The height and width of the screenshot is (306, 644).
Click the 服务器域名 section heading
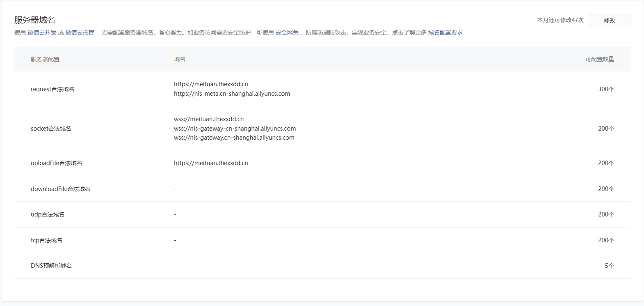coord(35,20)
